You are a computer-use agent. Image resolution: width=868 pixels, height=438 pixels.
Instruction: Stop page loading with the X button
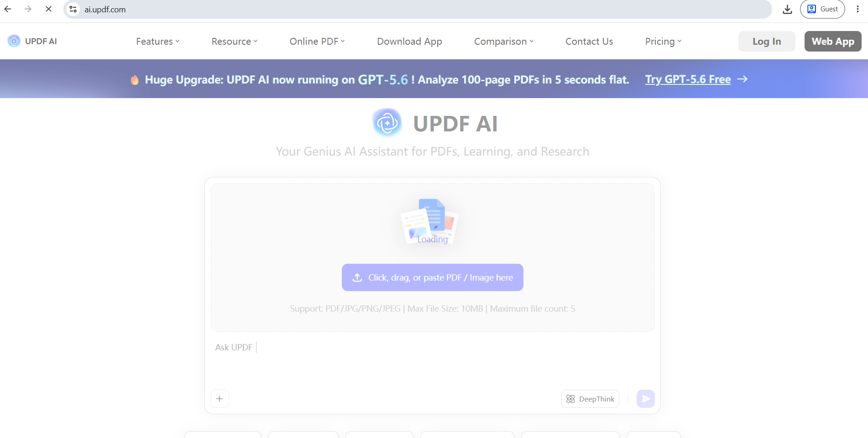[48, 9]
